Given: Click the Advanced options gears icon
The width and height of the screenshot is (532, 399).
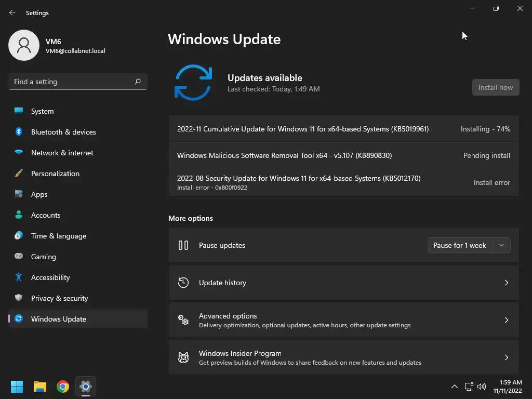Looking at the screenshot, I should 183,320.
